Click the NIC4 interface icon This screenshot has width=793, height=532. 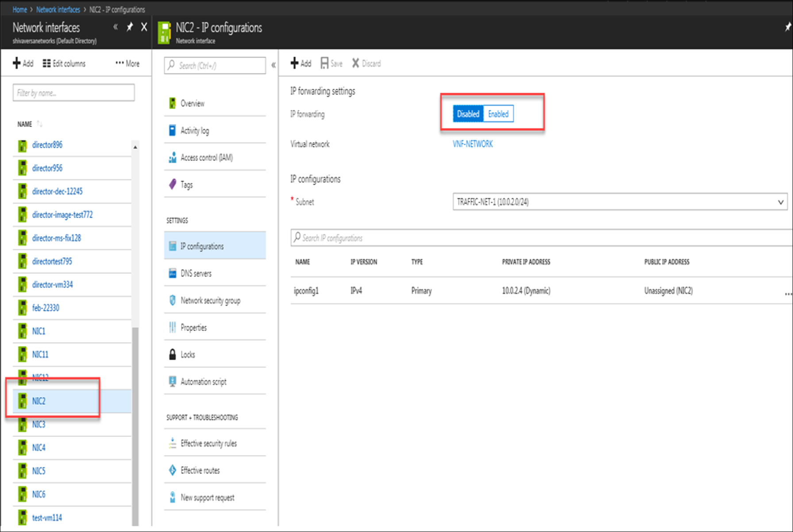click(22, 447)
